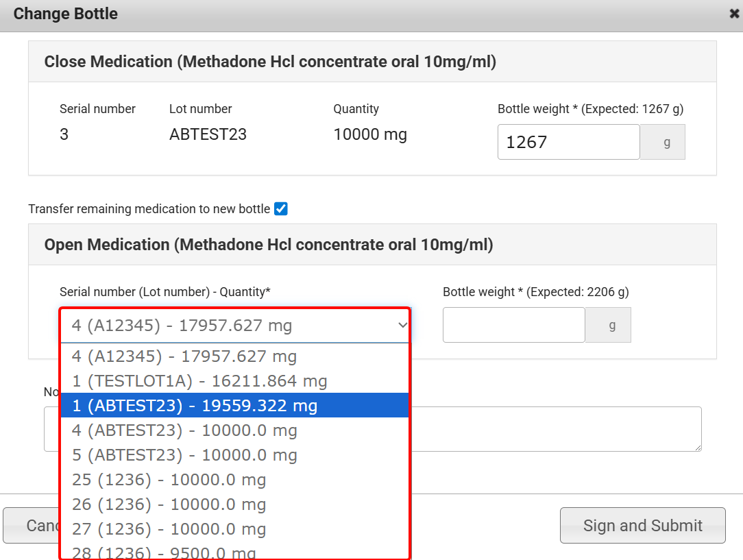Viewport: 743px width, 560px height.
Task: Collapse the Serial number dropdown arrow
Action: tap(402, 326)
